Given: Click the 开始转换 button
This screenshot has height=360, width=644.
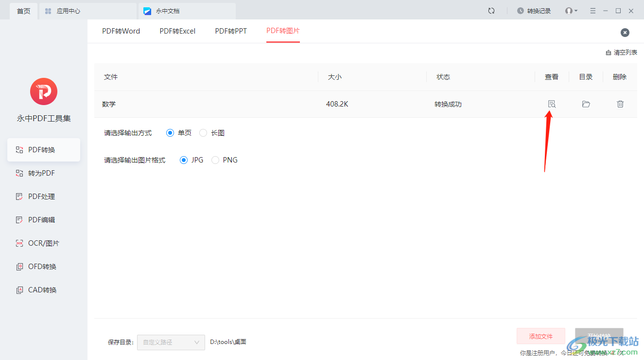Looking at the screenshot, I should coord(599,336).
